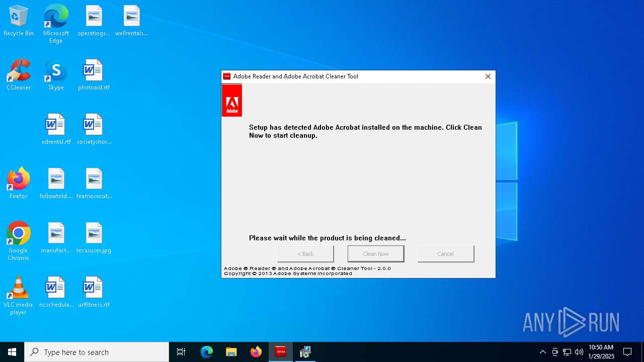Click the Adobe icon in the title bar
The width and height of the screenshot is (644, 362).
227,76
